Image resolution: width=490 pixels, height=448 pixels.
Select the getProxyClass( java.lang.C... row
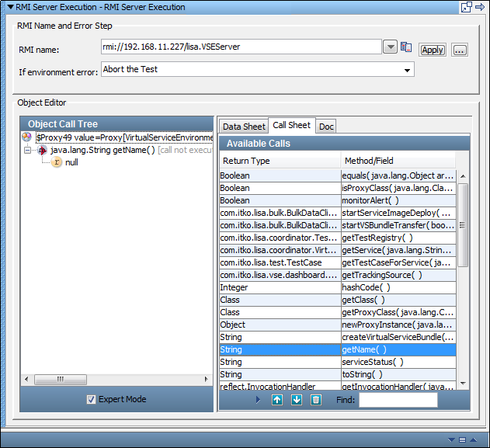click(x=338, y=312)
